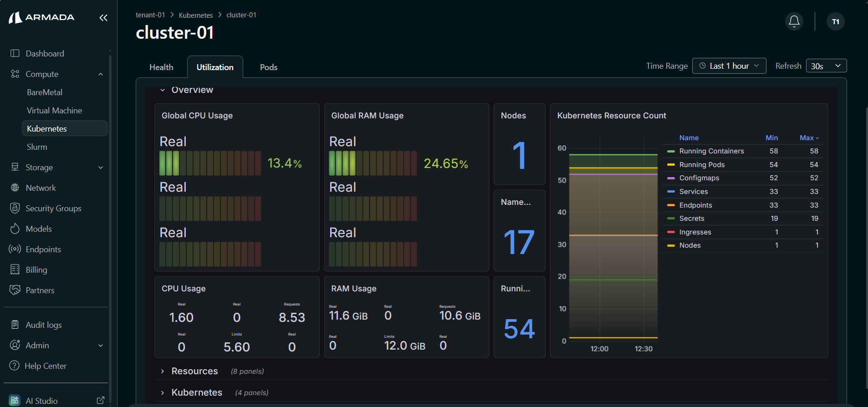Click the Running pods value 54

(x=520, y=329)
